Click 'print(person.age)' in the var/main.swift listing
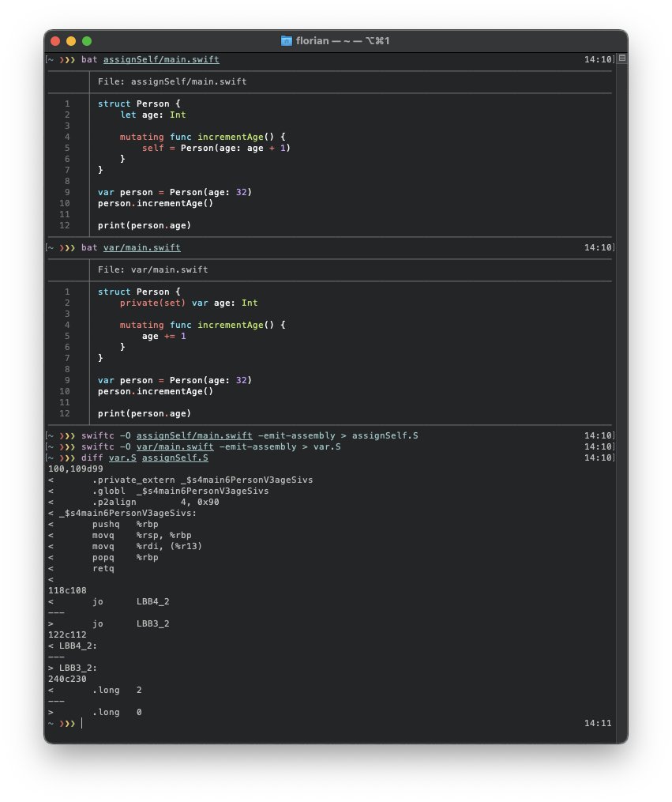 (x=144, y=413)
